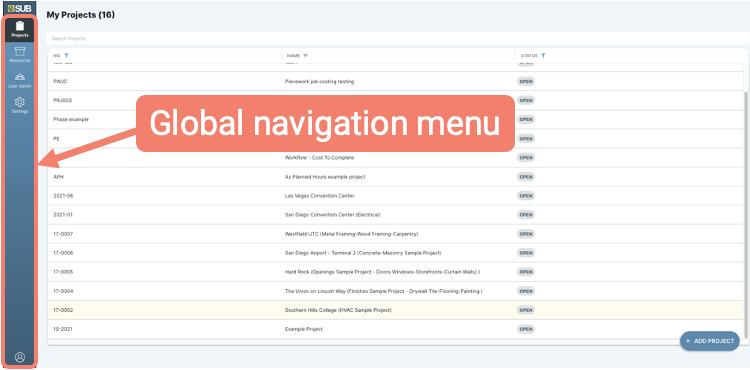Select project number 2021-01
The image size is (750, 370).
click(x=63, y=215)
